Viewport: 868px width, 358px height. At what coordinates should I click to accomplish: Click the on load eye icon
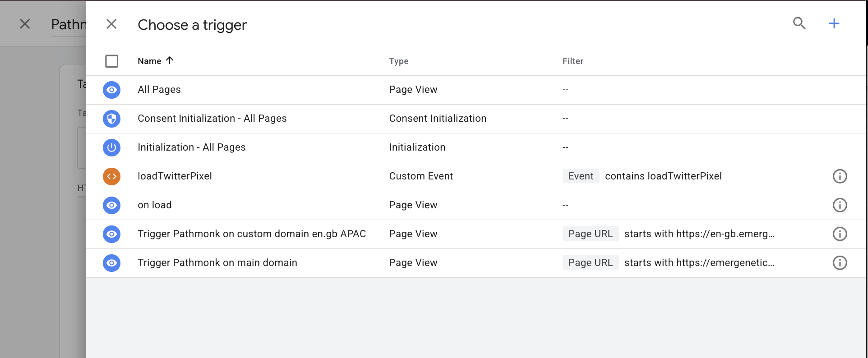[111, 205]
